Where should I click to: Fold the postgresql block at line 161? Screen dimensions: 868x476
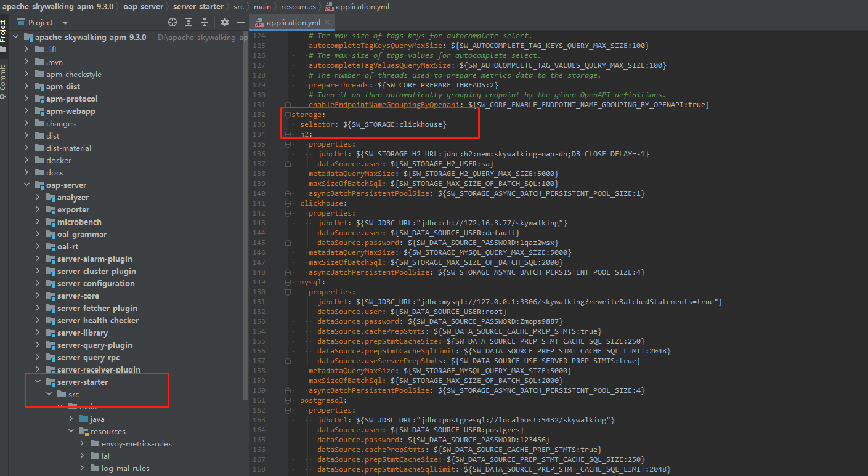287,400
